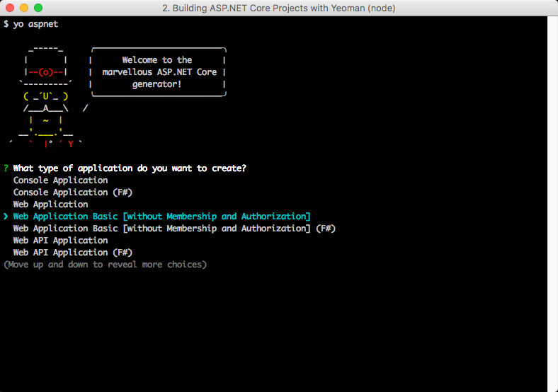This screenshot has width=558, height=392.
Task: Click the 'Move up and down' hint text
Action: [x=105, y=265]
